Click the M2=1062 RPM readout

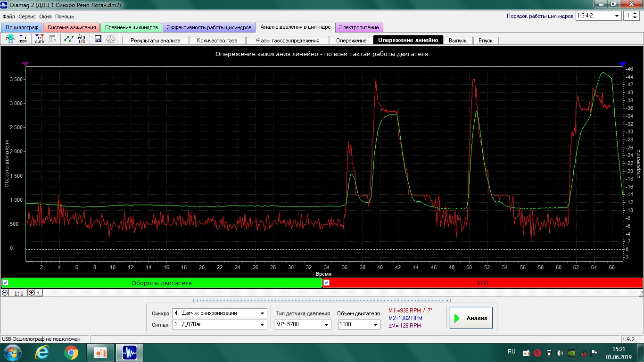click(405, 318)
